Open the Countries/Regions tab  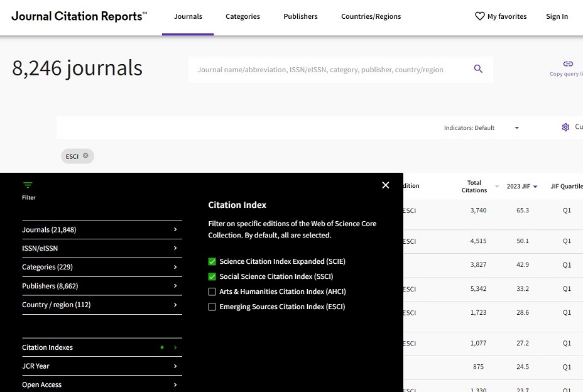click(371, 16)
